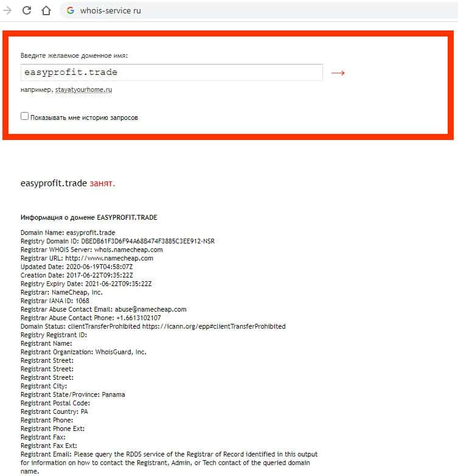This screenshot has width=458, height=476.
Task: Click the browser forward arrow
Action: 7,10
